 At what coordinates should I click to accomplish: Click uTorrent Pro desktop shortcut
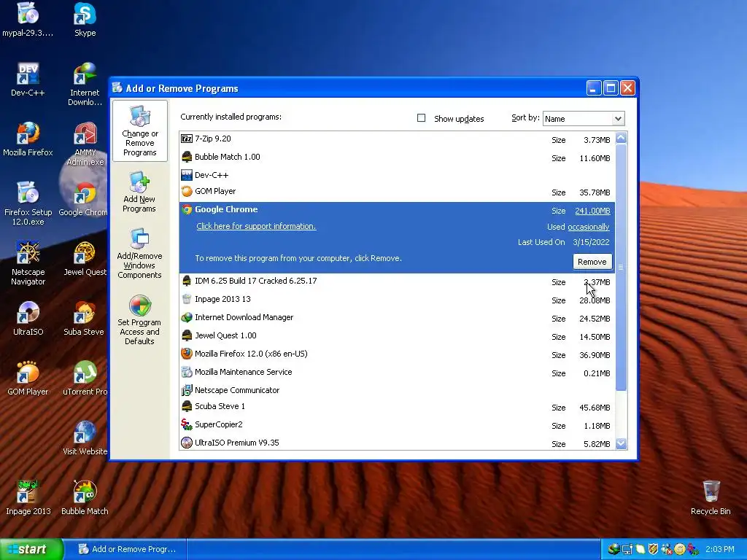coord(85,378)
